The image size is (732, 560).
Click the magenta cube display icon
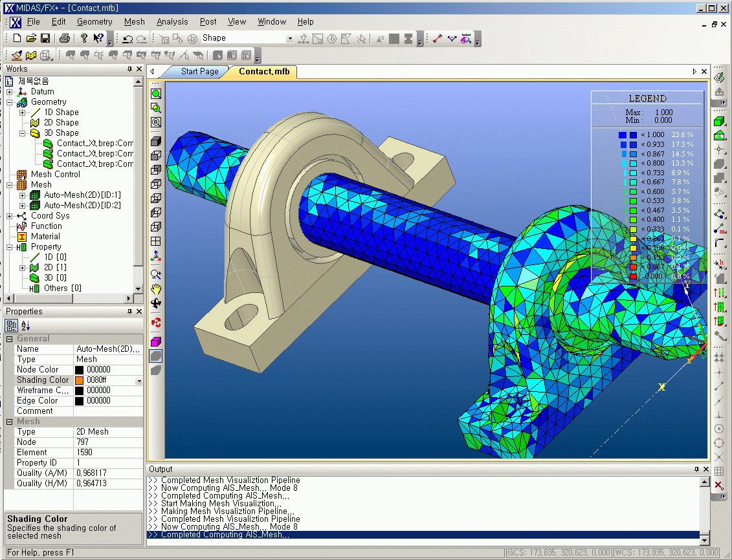[156, 341]
